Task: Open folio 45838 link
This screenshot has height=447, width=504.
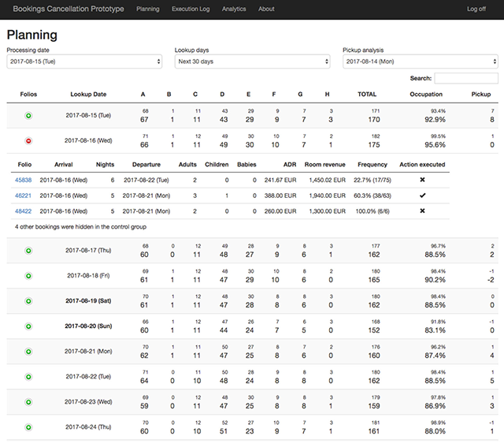Action: (x=23, y=180)
